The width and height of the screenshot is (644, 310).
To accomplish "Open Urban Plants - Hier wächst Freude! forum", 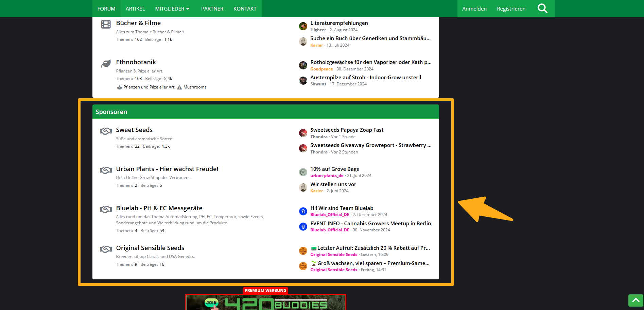I will (x=167, y=169).
